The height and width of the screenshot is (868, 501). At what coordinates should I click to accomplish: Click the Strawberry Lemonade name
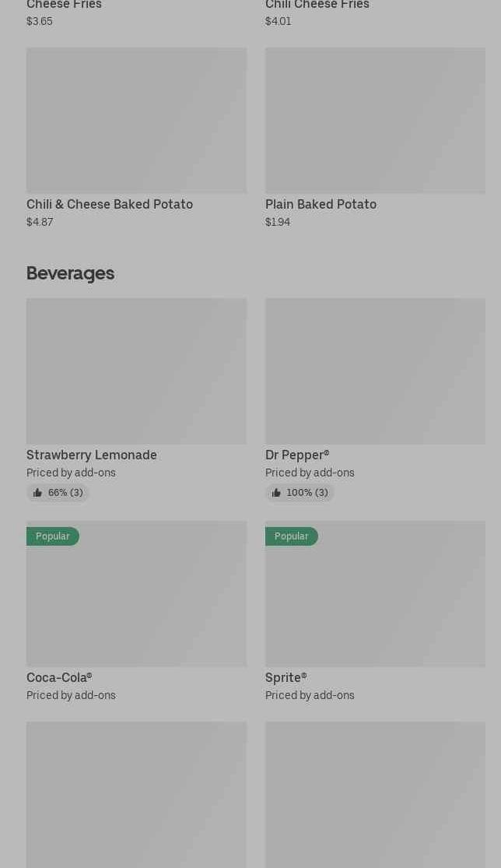(x=92, y=455)
